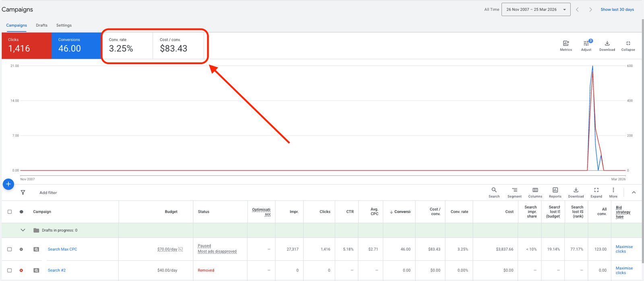Click $40.00/day budget value

click(167, 270)
